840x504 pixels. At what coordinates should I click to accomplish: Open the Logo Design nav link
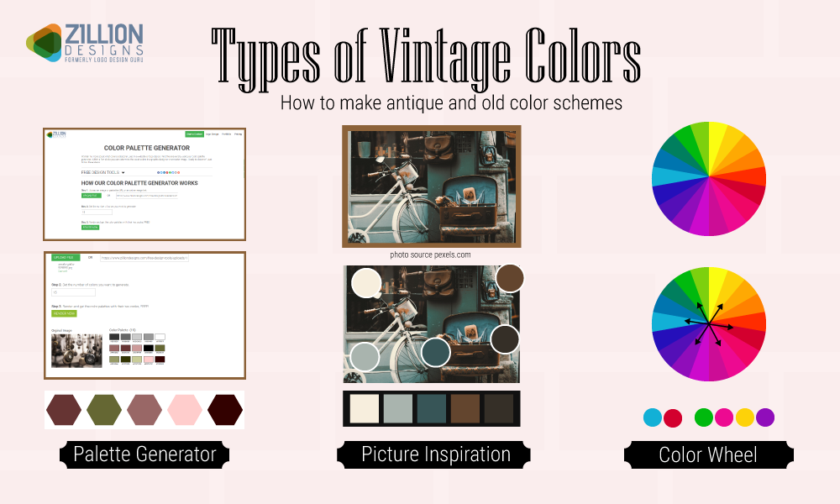(x=213, y=134)
